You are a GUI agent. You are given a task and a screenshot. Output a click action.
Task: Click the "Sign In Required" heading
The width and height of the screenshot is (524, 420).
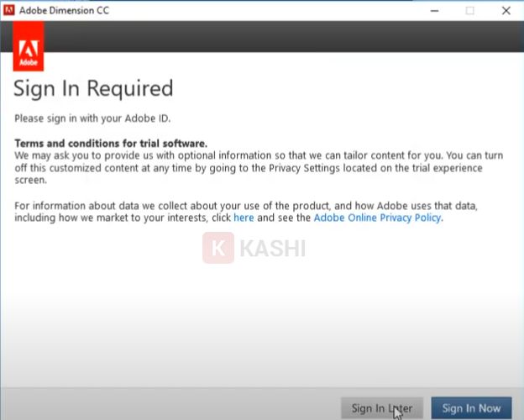tap(94, 88)
